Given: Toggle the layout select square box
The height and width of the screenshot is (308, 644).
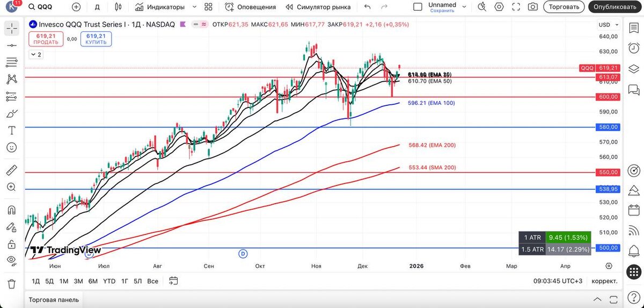Looking at the screenshot, I should click(x=418, y=7).
